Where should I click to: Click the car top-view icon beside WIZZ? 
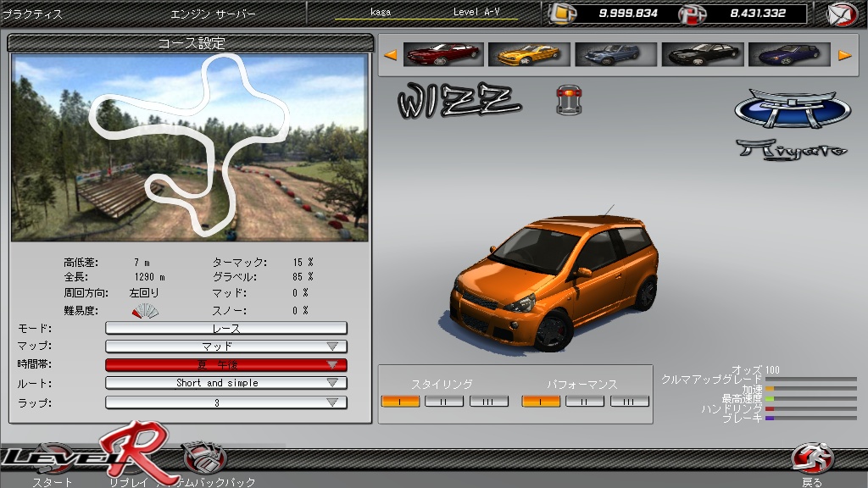pos(569,100)
